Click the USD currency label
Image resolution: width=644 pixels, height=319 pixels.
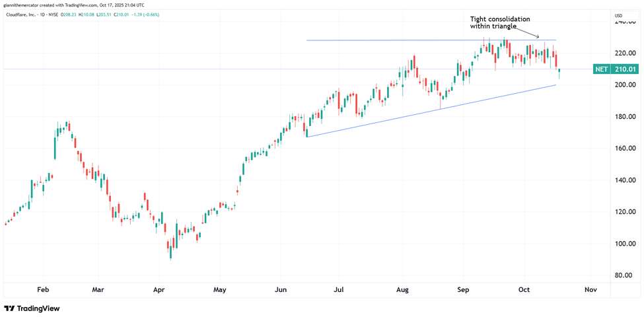click(618, 15)
